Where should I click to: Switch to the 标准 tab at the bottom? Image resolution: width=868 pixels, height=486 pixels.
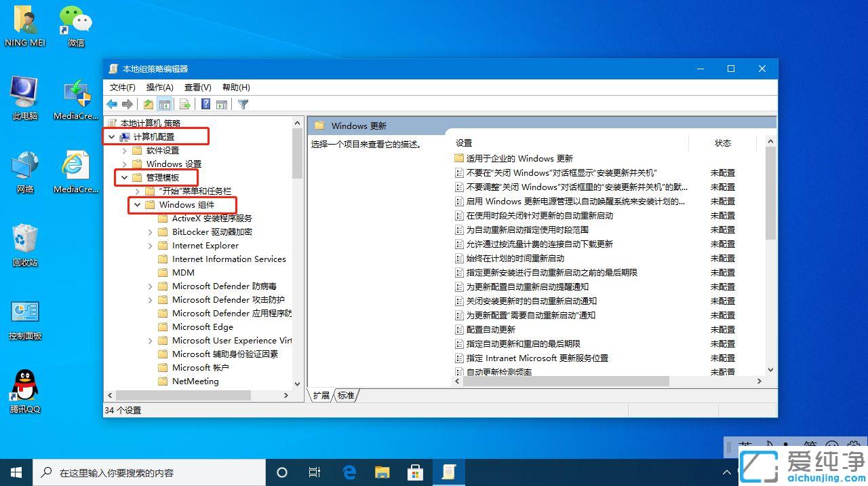point(345,396)
